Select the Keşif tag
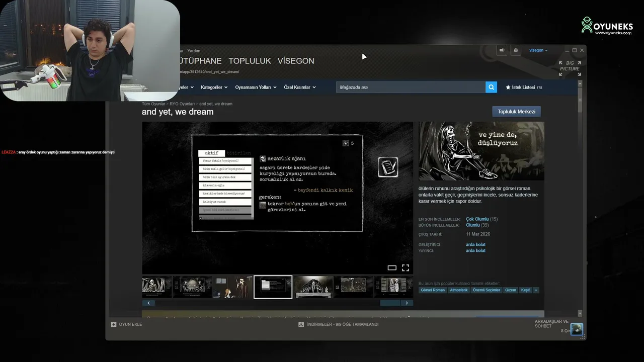 coord(525,290)
